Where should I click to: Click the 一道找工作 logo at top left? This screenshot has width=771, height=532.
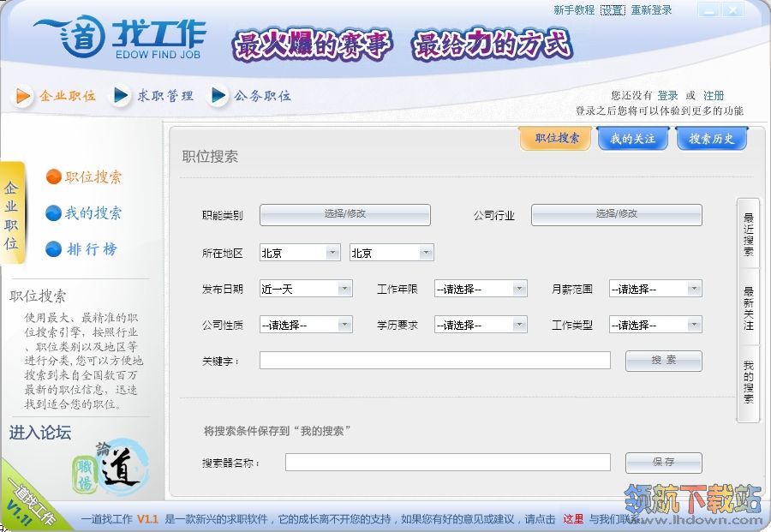click(120, 38)
